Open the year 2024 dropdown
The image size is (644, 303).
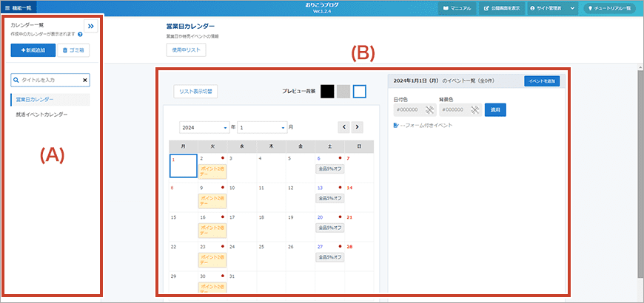tap(204, 127)
